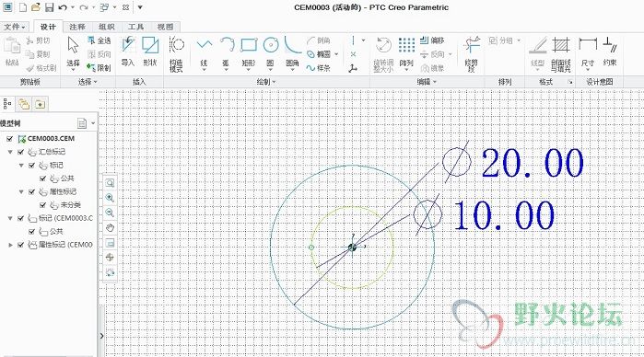This screenshot has width=644, height=357.
Task: Switch to the 注释 ribbon tab
Action: tap(76, 27)
